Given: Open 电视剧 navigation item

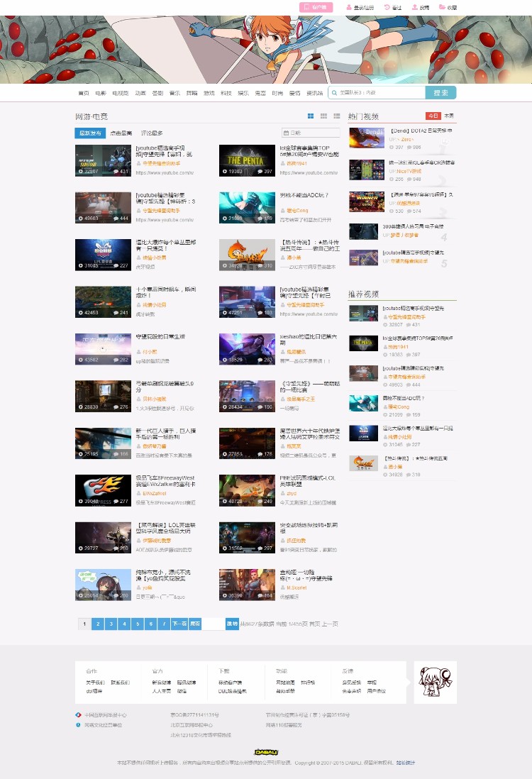Looking at the screenshot, I should point(120,93).
